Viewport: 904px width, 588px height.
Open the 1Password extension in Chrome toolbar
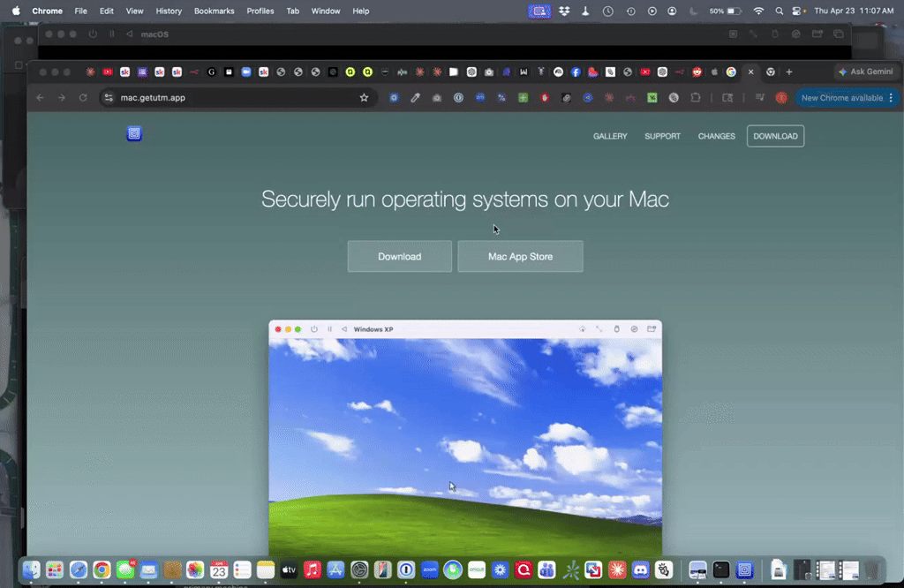458,97
